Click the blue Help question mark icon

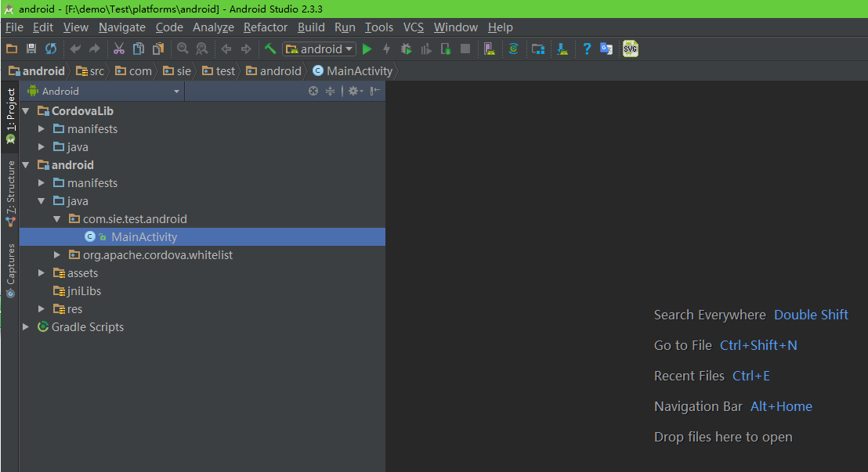pos(587,49)
